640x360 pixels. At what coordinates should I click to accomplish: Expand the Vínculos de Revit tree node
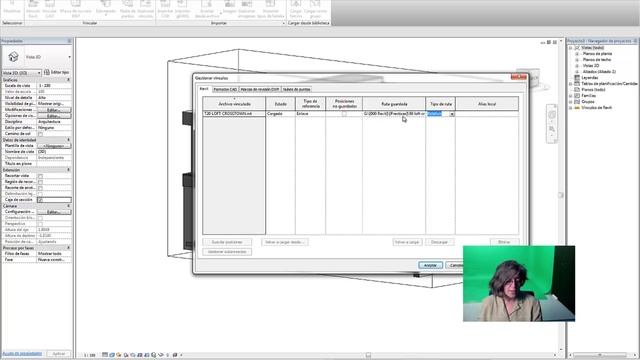coord(571,108)
